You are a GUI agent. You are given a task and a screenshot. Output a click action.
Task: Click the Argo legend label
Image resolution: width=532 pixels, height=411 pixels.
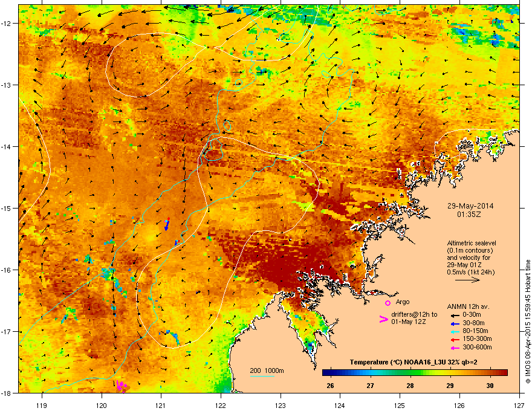click(x=403, y=302)
